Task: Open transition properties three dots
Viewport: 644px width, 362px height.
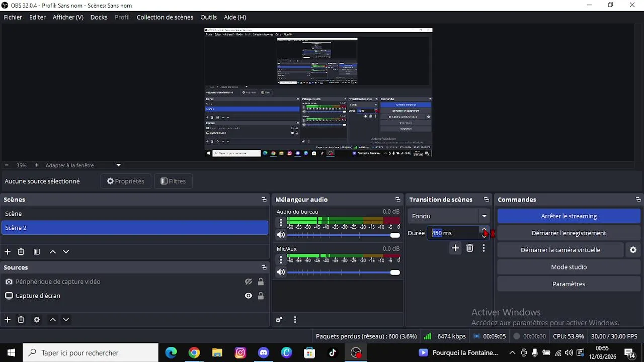Action: click(484, 248)
